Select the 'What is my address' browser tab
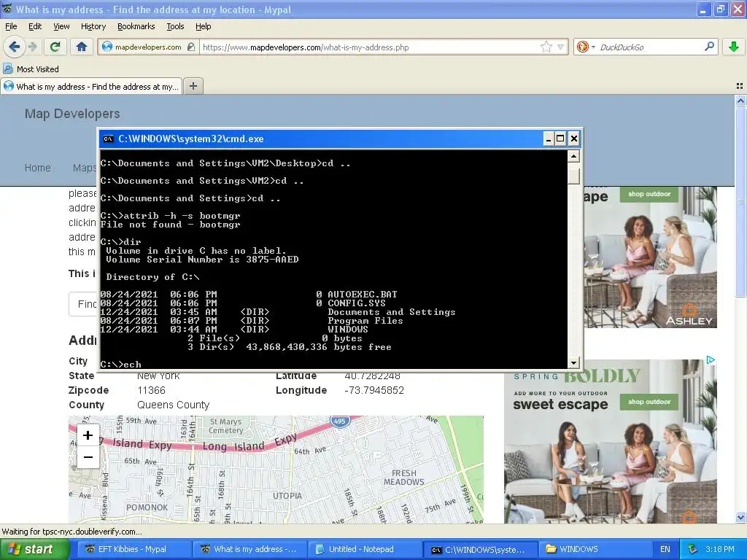The height and width of the screenshot is (560, 747). click(x=91, y=87)
